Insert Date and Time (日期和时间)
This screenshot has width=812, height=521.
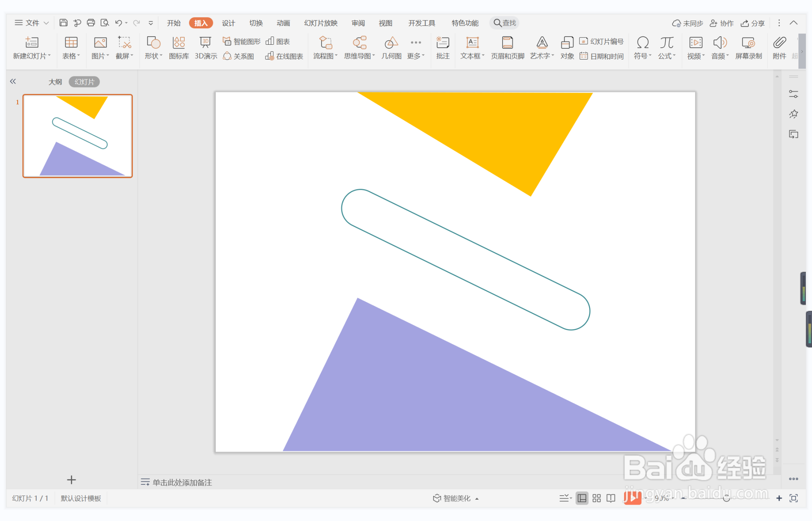tap(602, 56)
